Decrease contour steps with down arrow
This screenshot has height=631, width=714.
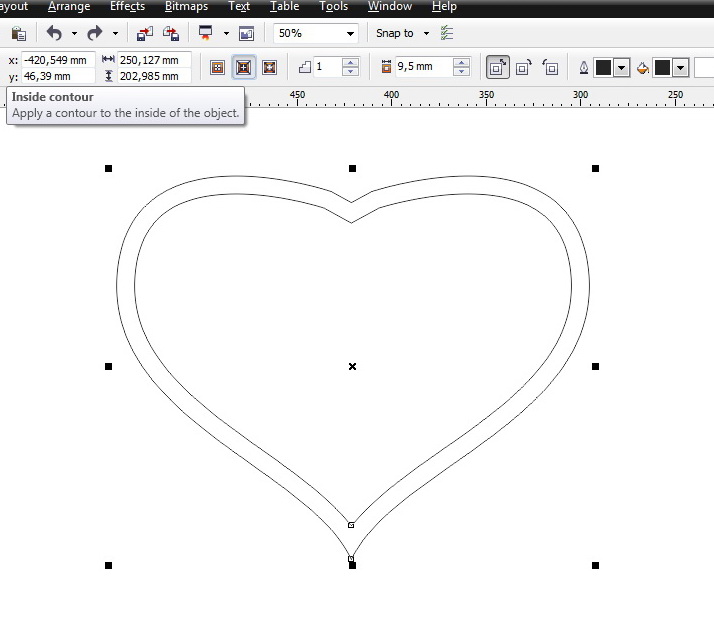point(350,71)
